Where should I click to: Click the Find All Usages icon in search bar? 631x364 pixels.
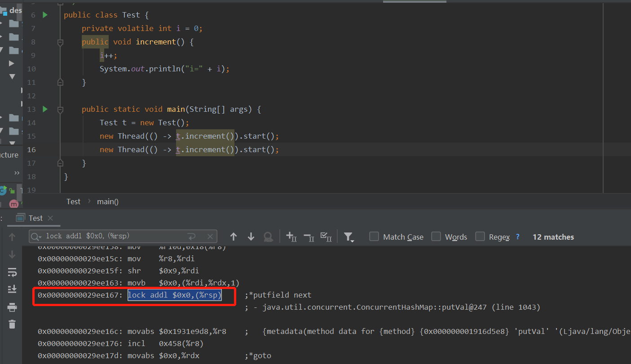[x=268, y=237]
